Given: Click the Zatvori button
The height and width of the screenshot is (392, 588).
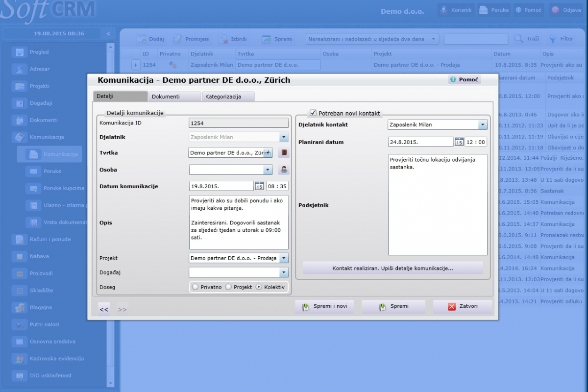Looking at the screenshot, I should pyautogui.click(x=462, y=307).
